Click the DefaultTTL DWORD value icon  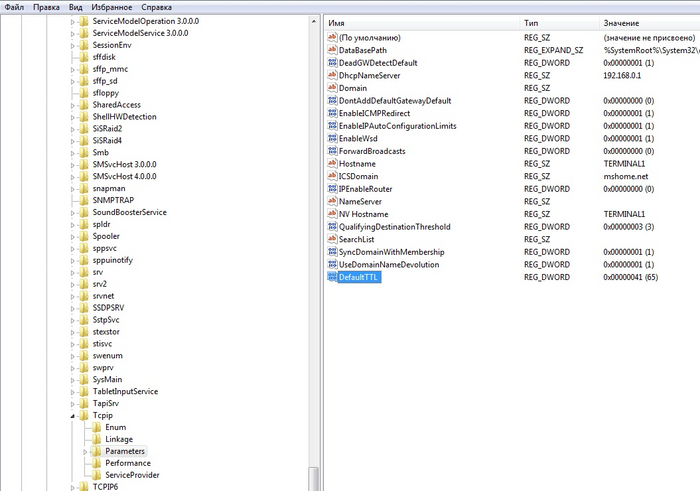[x=332, y=277]
